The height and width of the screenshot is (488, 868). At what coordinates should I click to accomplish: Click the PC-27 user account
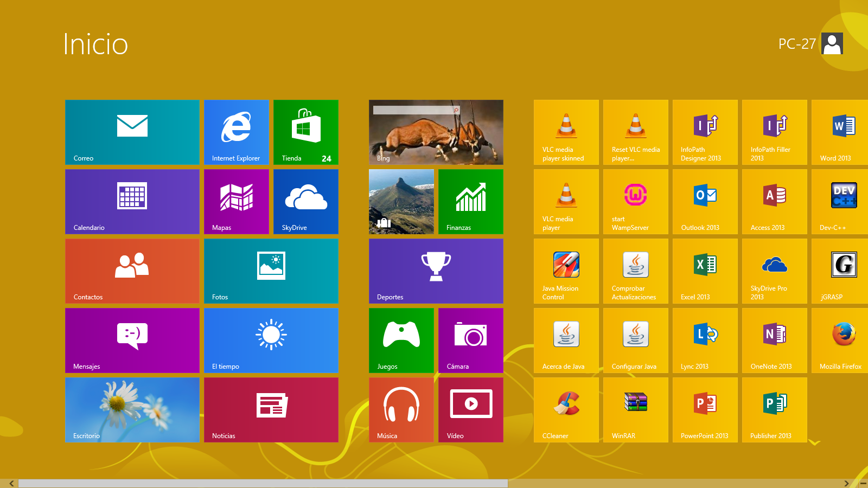(810, 43)
